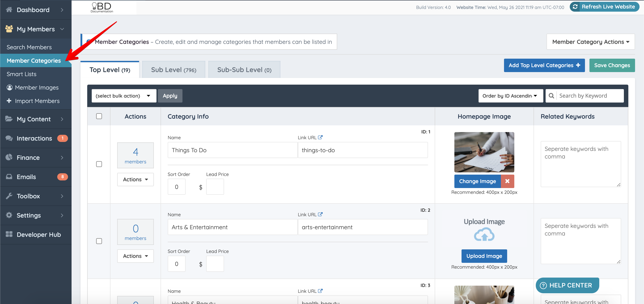Screen dimensions: 644x304
Task: Click the Things To Do homepage image thumbnail
Action: point(484,152)
